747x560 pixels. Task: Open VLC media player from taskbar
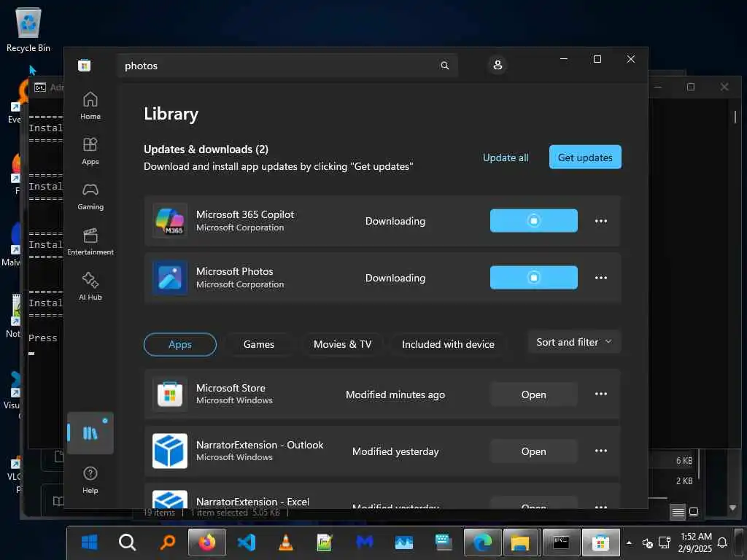(x=285, y=542)
